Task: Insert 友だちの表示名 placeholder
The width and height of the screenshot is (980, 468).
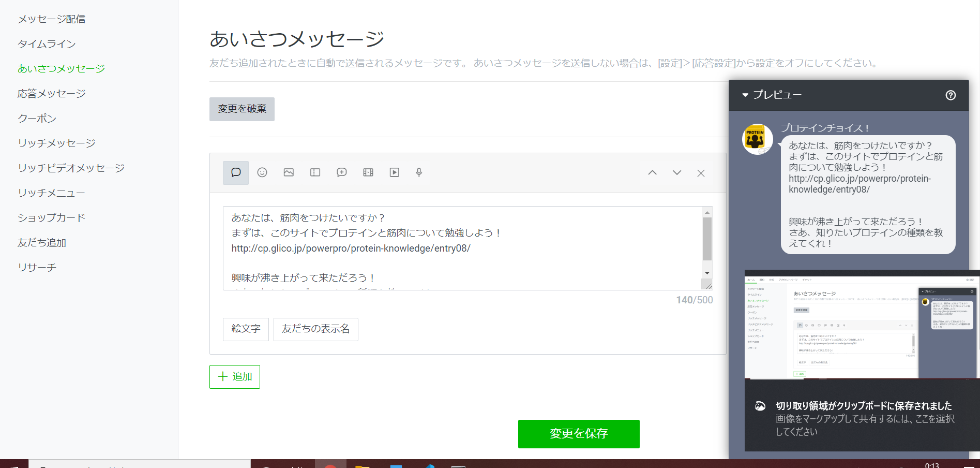Action: 316,329
